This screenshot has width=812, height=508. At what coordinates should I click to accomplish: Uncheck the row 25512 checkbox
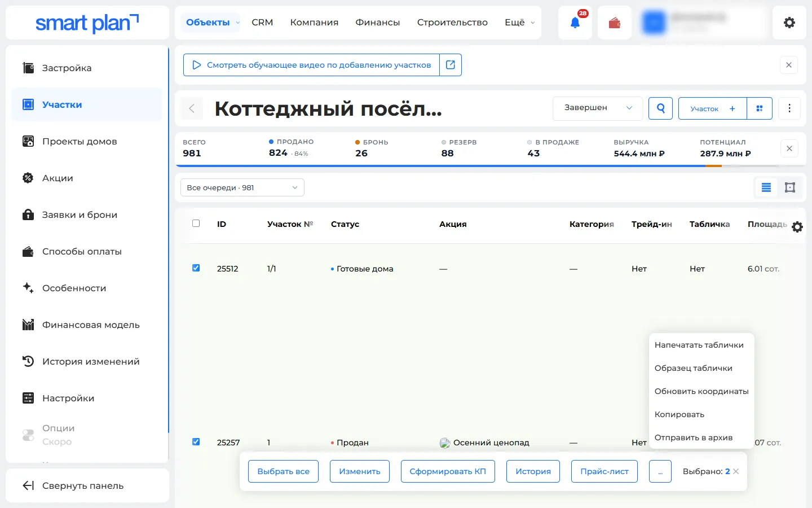[x=196, y=268]
